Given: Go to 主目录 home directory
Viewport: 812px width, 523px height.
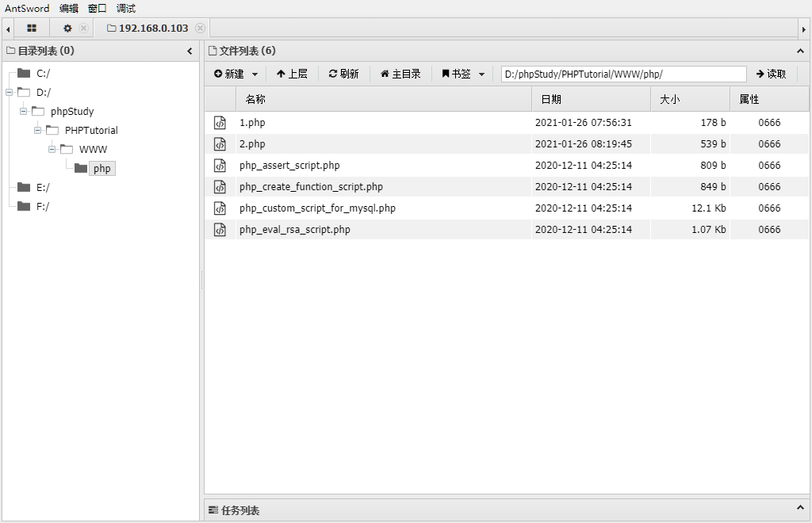Looking at the screenshot, I should (x=400, y=74).
